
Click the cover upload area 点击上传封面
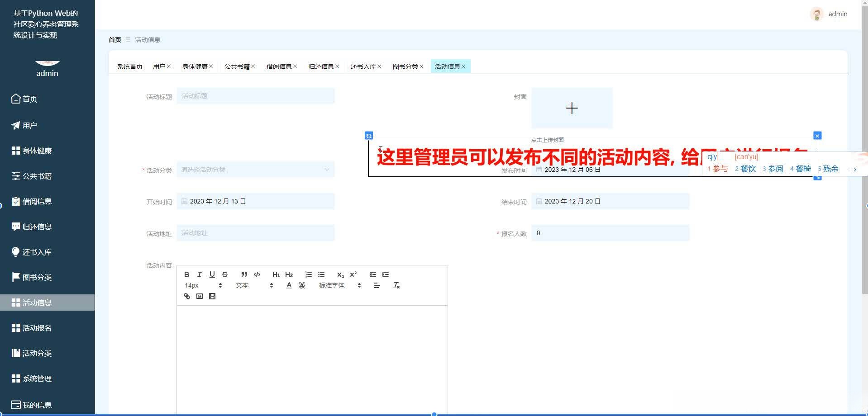coord(572,108)
